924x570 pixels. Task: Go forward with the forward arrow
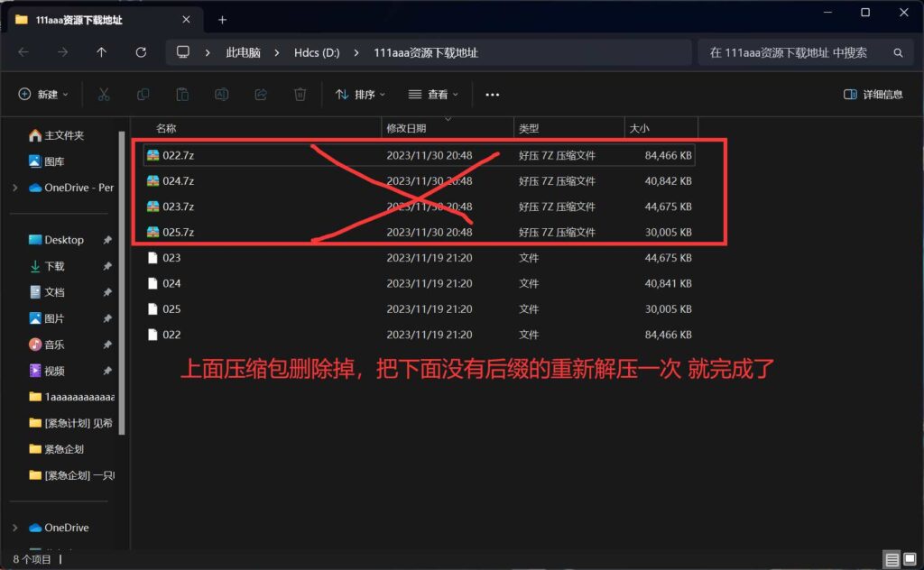point(62,52)
